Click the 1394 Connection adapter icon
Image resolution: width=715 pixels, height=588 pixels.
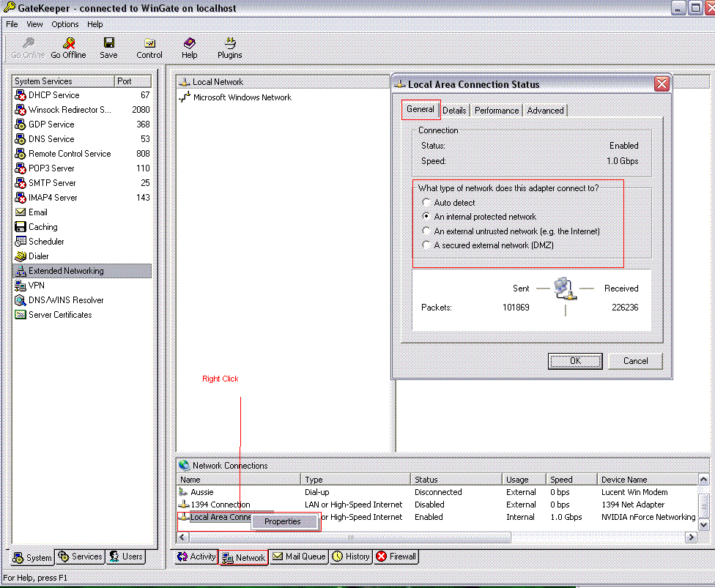[183, 504]
